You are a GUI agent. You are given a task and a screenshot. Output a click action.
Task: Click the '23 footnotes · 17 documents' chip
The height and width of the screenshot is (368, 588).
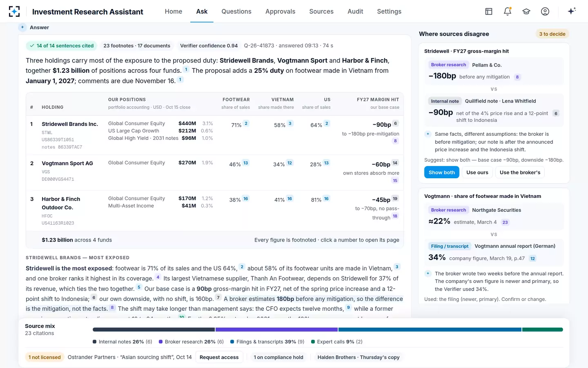(x=137, y=46)
